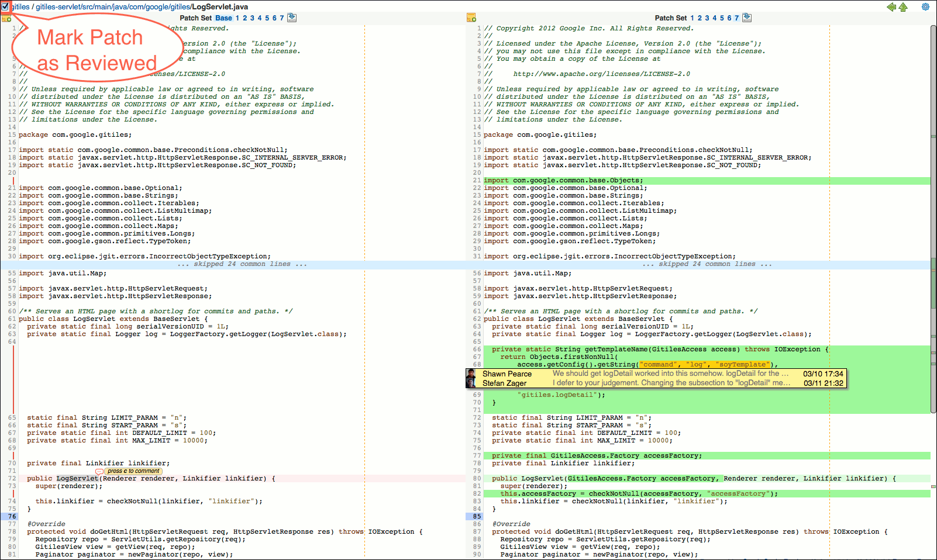
Task: Click the LogServlet.java file path link
Action: 219,6
